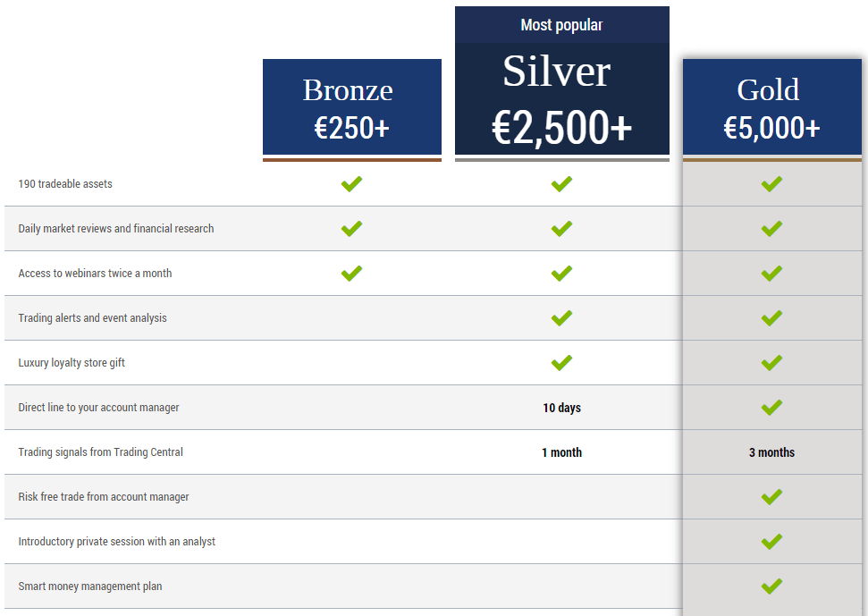Click Bronze checkmark for 190 tradeable assets

click(x=351, y=184)
